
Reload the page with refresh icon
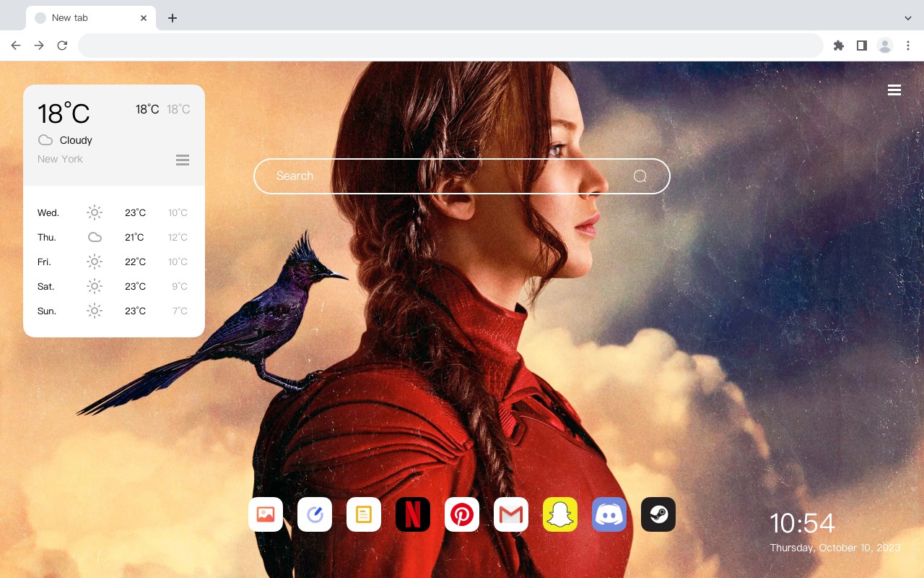62,46
